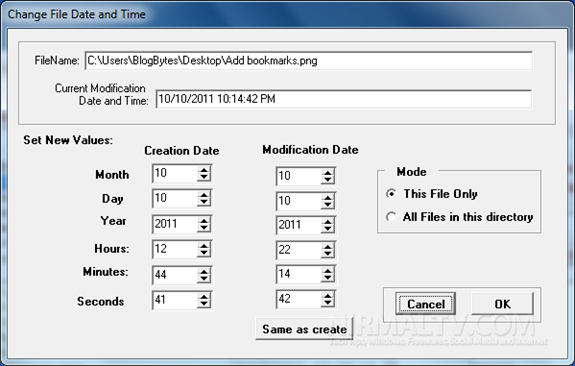Screen dimensions: 575x366
Task: Increase the Creation Date seconds value
Action: click(x=204, y=296)
